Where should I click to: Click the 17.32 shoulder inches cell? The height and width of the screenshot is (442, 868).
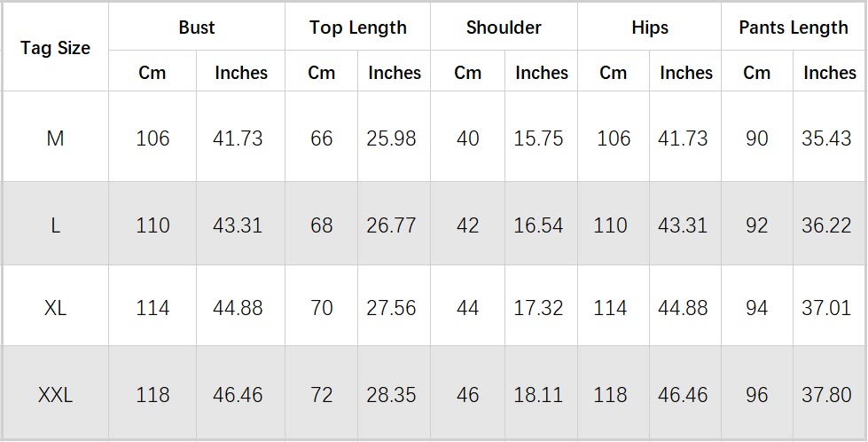(x=538, y=308)
